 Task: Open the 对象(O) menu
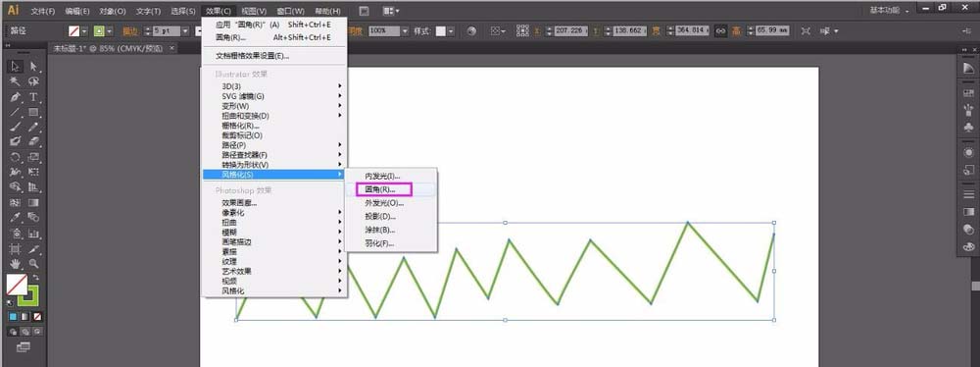click(x=113, y=11)
